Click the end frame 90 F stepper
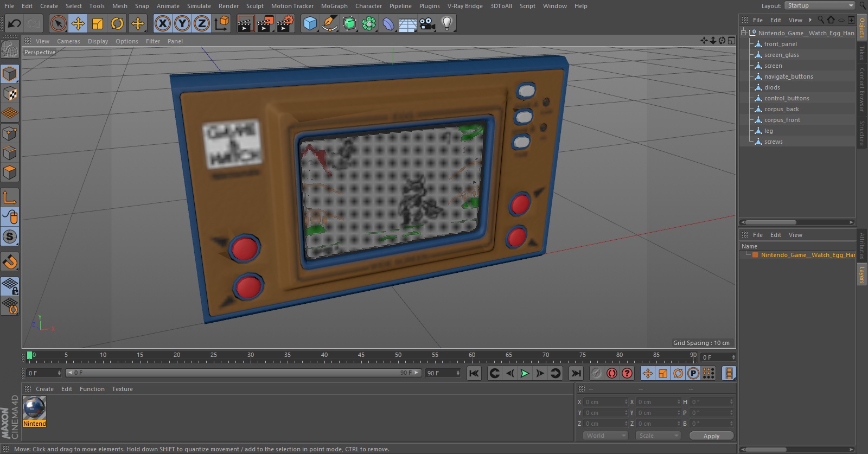The height and width of the screenshot is (454, 868). coord(458,373)
